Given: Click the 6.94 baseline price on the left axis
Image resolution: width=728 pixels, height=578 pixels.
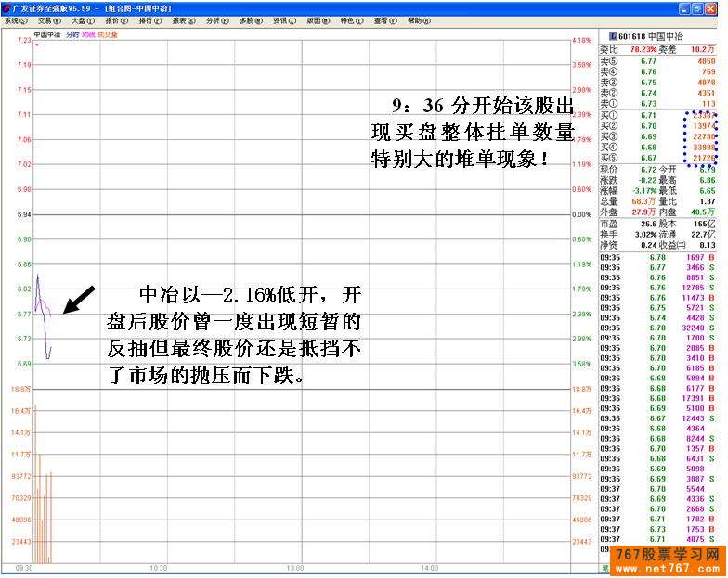Looking at the screenshot, I should (24, 215).
